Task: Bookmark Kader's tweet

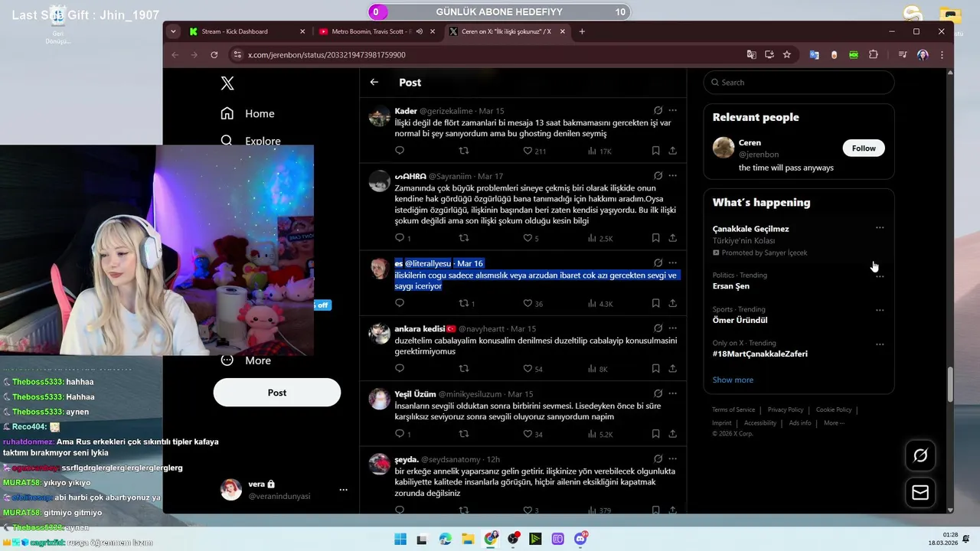Action: 655,151
